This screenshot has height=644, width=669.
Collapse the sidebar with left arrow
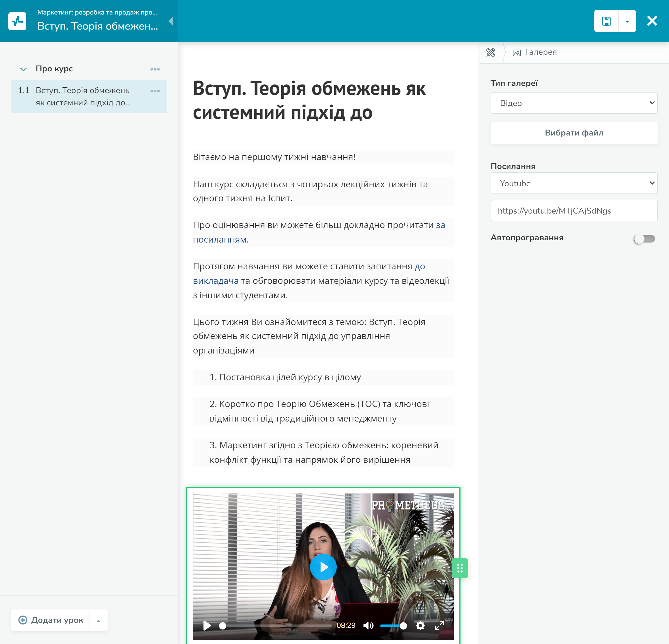tap(171, 21)
